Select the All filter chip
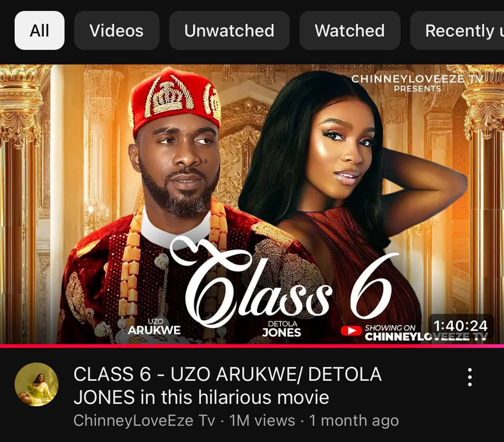The height and width of the screenshot is (442, 504). pyautogui.click(x=39, y=30)
